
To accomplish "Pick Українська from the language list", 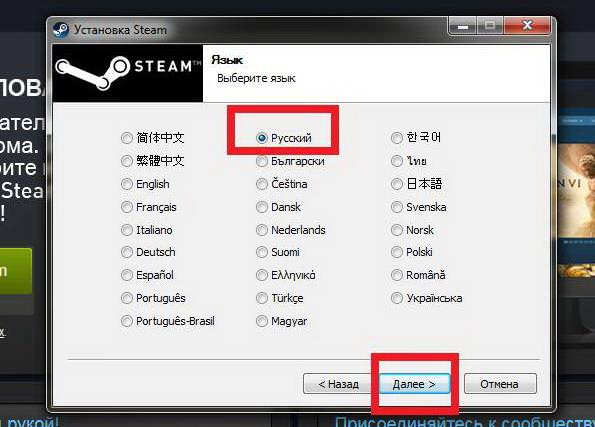I will pyautogui.click(x=397, y=298).
